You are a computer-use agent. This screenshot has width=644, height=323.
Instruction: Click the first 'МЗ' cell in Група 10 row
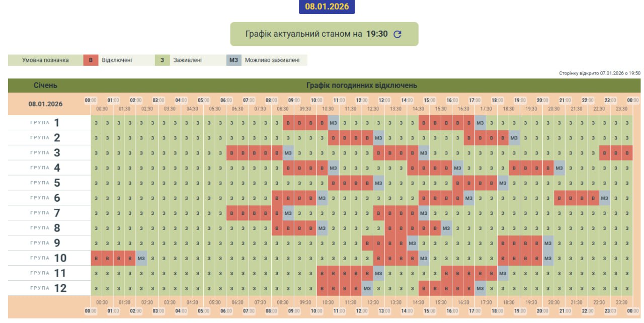point(141,258)
